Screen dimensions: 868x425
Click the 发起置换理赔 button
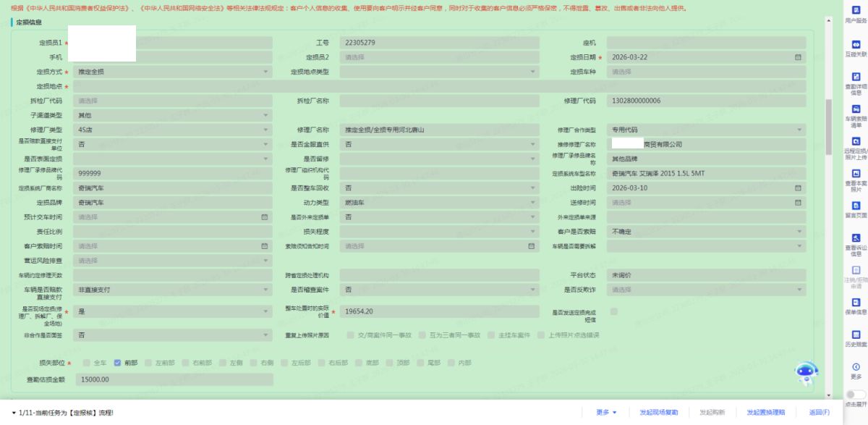tap(765, 412)
